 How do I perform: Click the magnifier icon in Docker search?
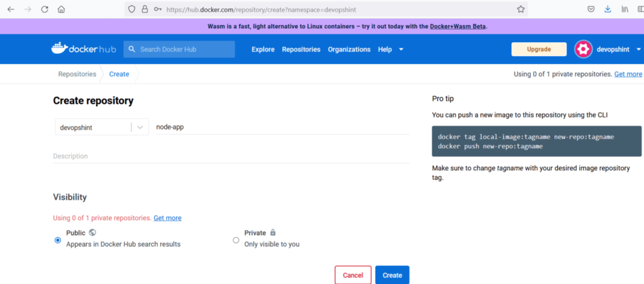click(131, 49)
